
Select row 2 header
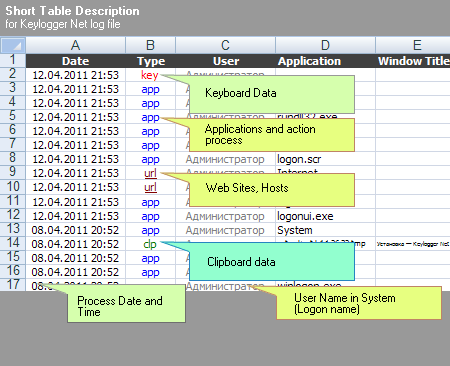coord(13,74)
